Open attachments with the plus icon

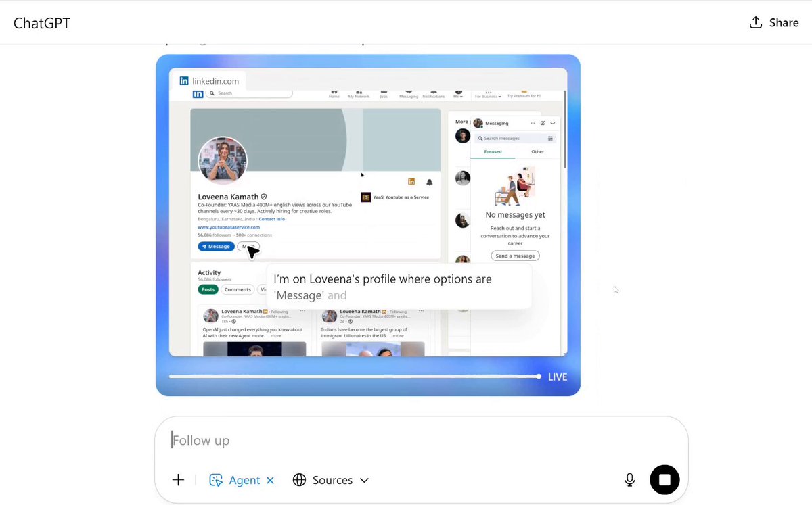[x=178, y=480]
